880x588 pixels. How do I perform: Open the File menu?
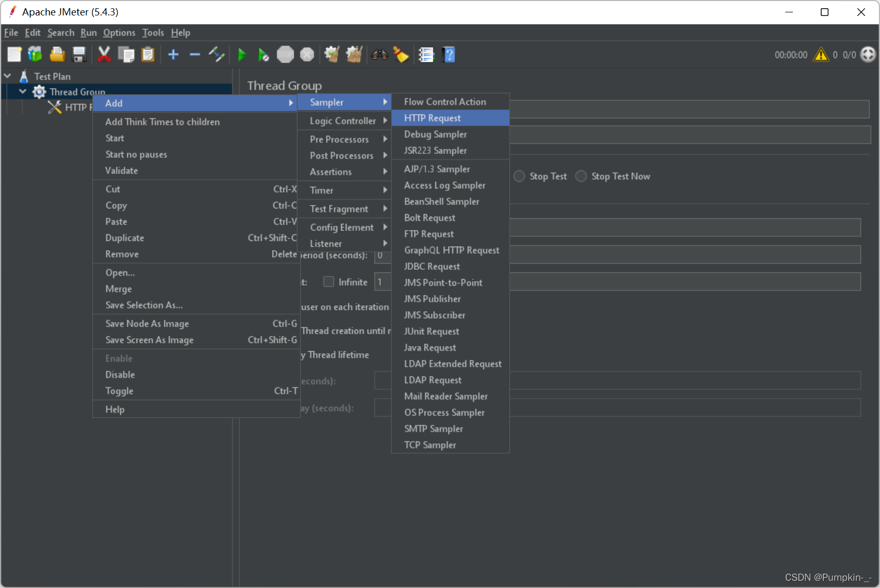coord(11,32)
